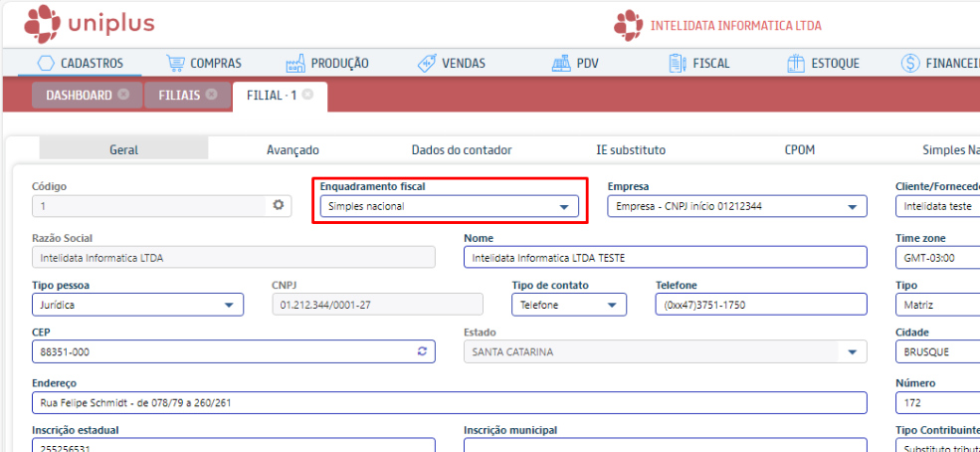This screenshot has height=452, width=980.
Task: Switch to the Avançado tab
Action: (x=293, y=149)
